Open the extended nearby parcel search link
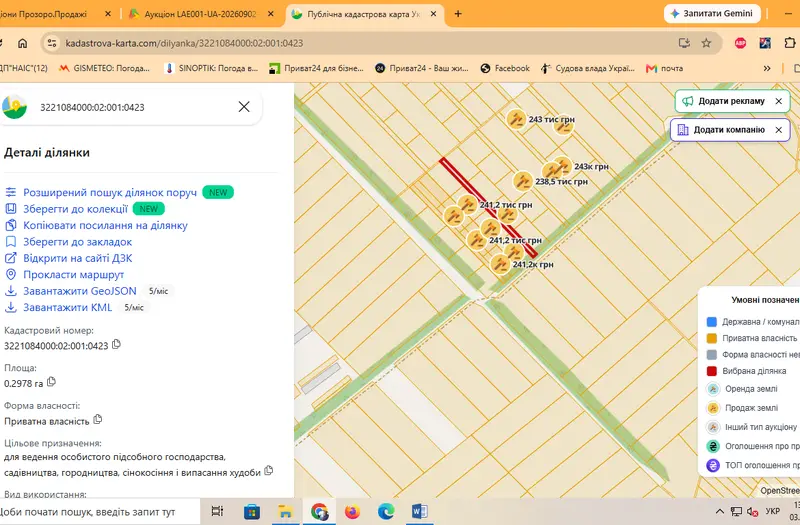The image size is (800, 525). point(110,192)
